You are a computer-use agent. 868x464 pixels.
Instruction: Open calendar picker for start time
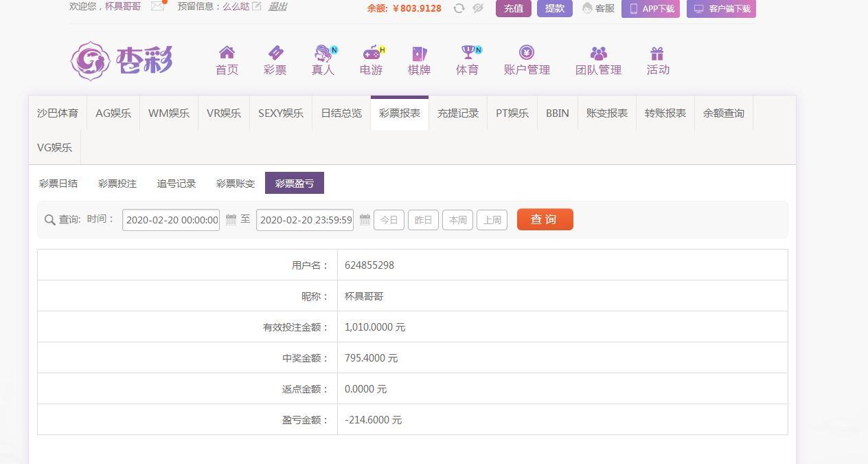click(x=231, y=220)
